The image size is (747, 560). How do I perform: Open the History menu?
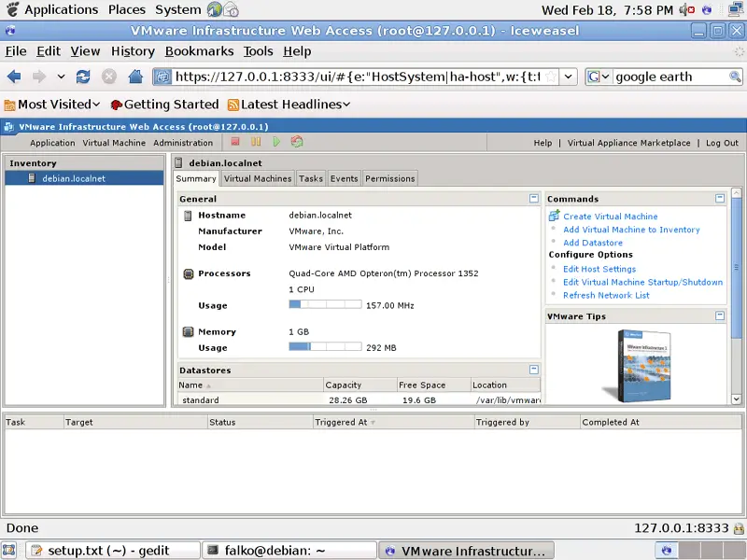pyautogui.click(x=133, y=51)
